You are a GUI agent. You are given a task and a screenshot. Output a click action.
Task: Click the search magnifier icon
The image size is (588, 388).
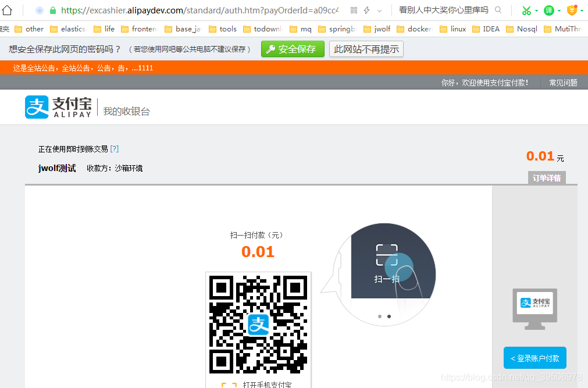[498, 10]
